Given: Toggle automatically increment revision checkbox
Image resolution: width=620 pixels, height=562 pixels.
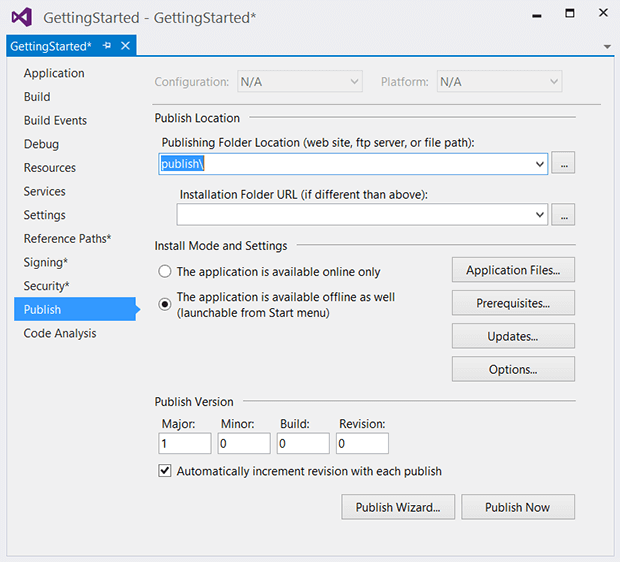Looking at the screenshot, I should (165, 471).
